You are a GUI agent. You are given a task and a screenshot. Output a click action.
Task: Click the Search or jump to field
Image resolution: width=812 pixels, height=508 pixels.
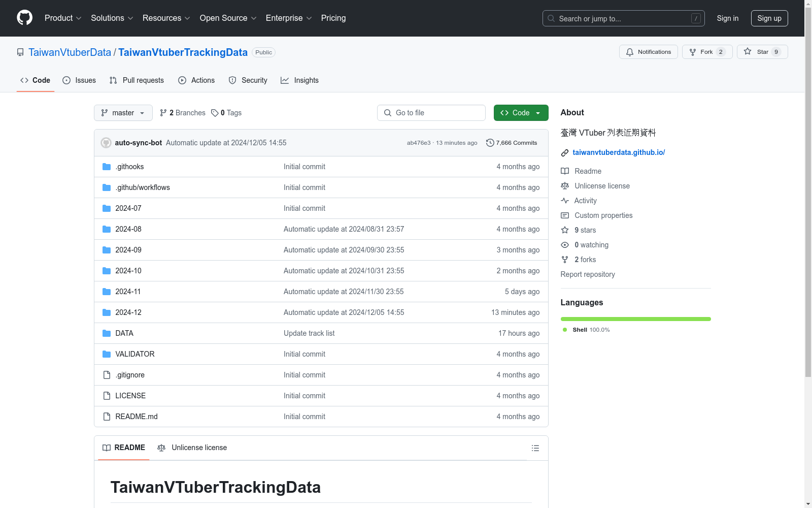(624, 18)
